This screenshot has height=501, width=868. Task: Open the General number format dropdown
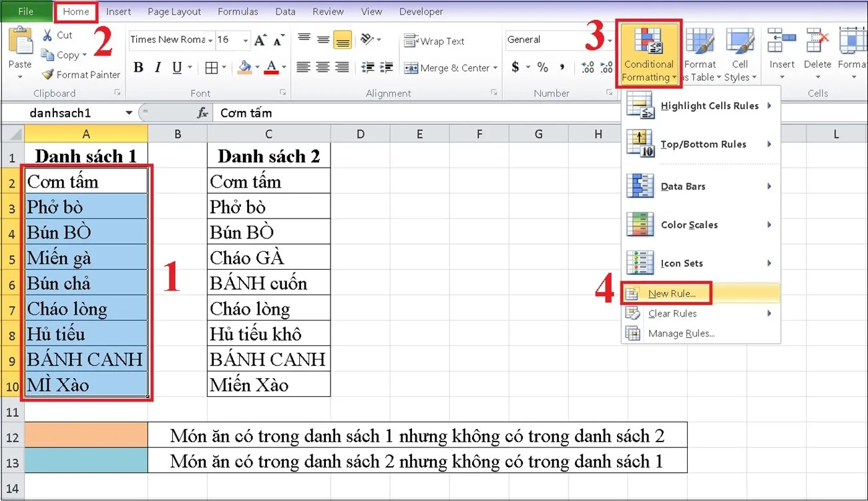point(610,40)
